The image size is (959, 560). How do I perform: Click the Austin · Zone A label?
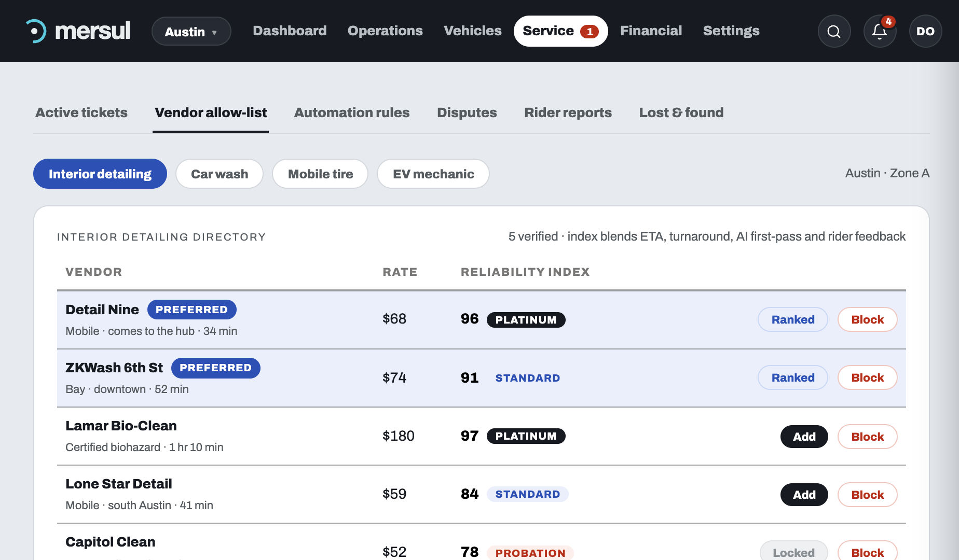[x=887, y=173]
